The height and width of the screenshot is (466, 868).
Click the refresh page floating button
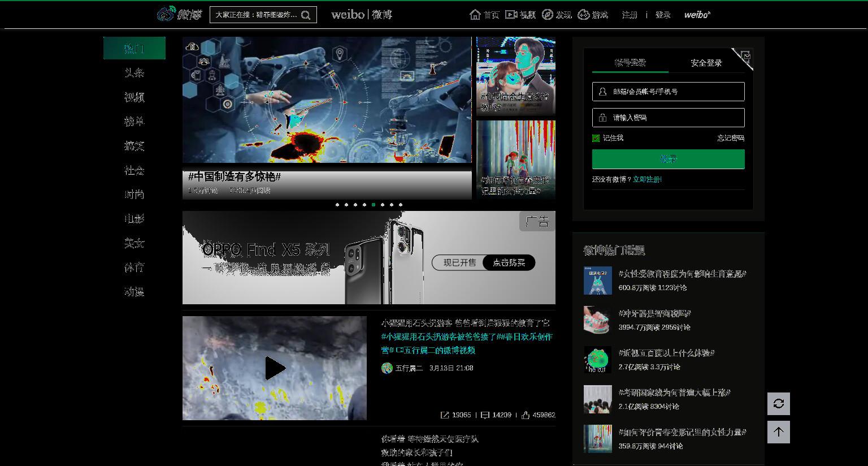point(779,404)
